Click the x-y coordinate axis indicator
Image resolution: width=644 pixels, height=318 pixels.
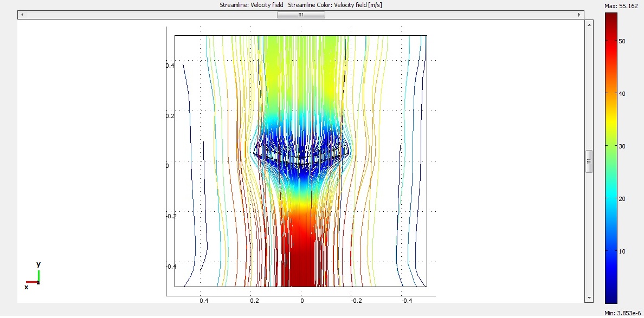[33, 276]
